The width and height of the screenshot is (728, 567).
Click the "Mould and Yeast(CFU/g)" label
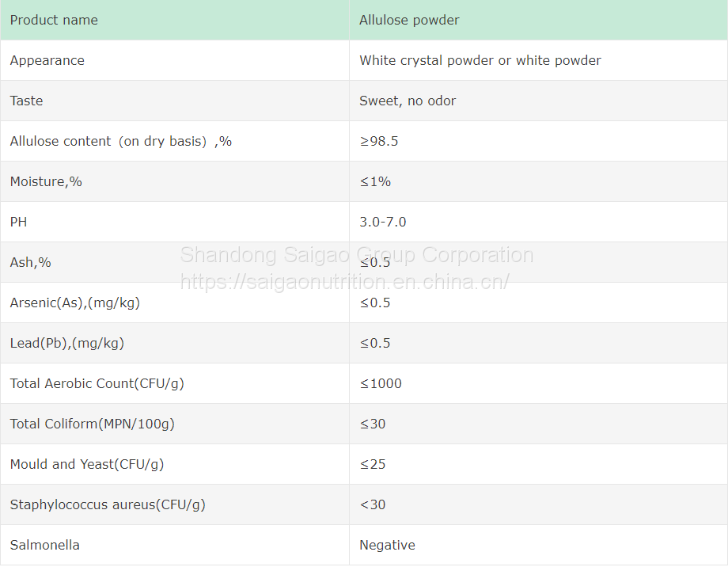pyautogui.click(x=87, y=464)
